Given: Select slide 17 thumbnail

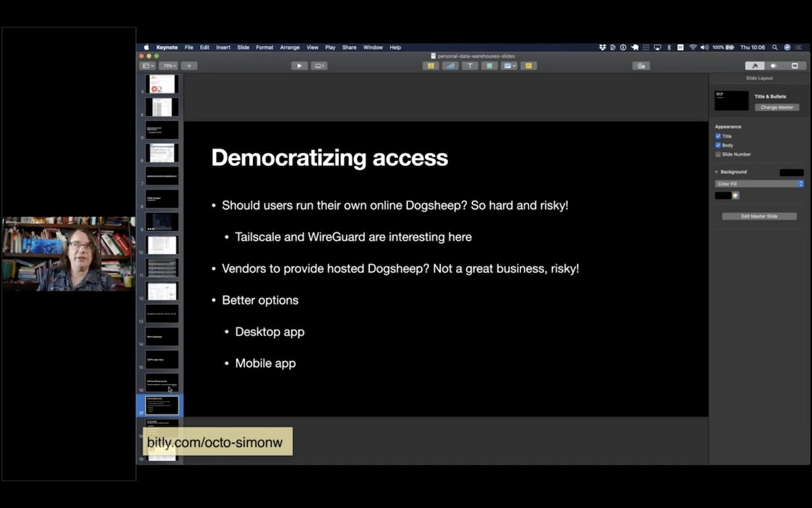Looking at the screenshot, I should click(162, 406).
